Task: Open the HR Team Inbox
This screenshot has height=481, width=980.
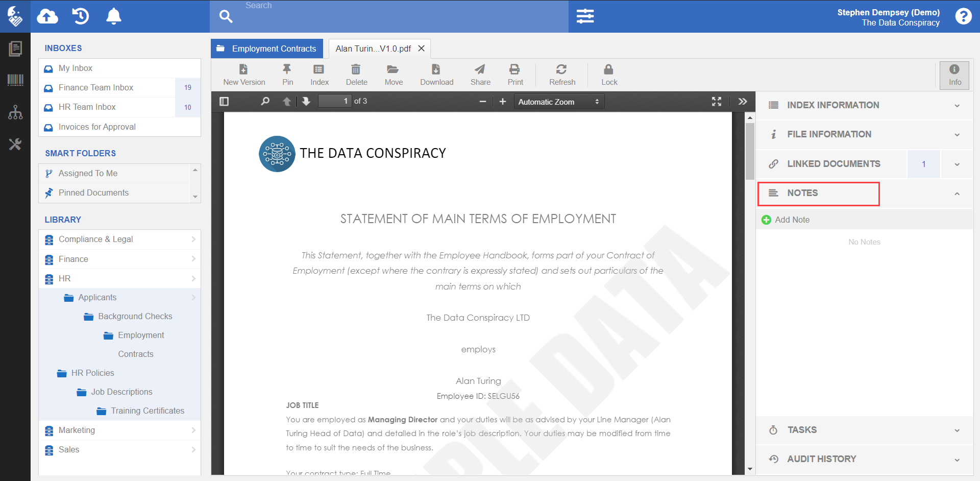Action: 119,107
